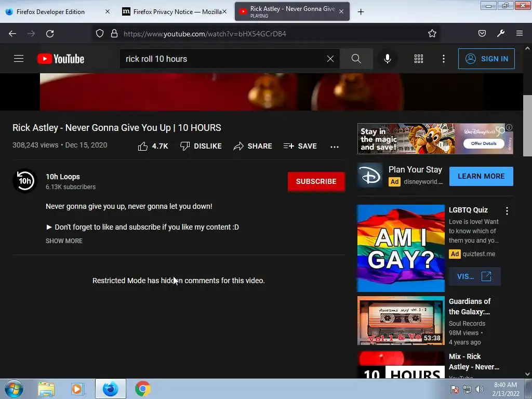Open the Guardians of the Galaxy title
Image resolution: width=532 pixels, height=399 pixels.
pos(470,307)
